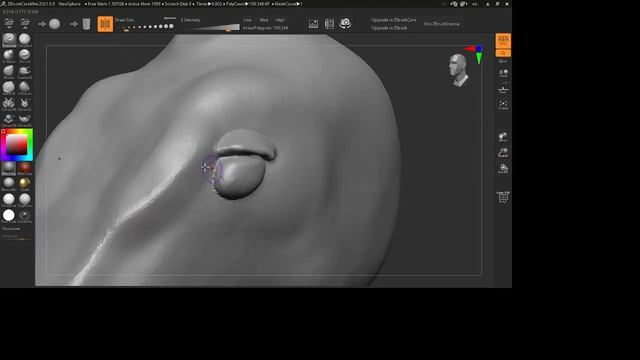Screen dimensions: 640x360
Task: Toggle the Persp perspective button
Action: 503,41
